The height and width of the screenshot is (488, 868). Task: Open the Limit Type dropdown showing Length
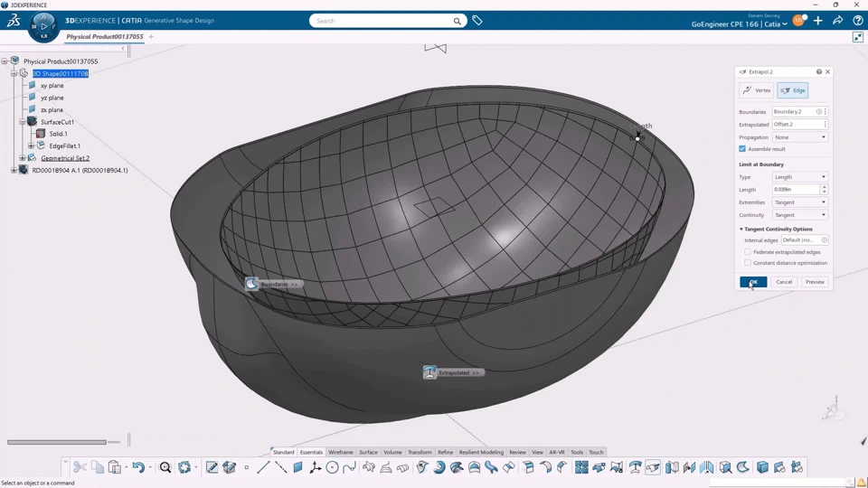coord(800,177)
